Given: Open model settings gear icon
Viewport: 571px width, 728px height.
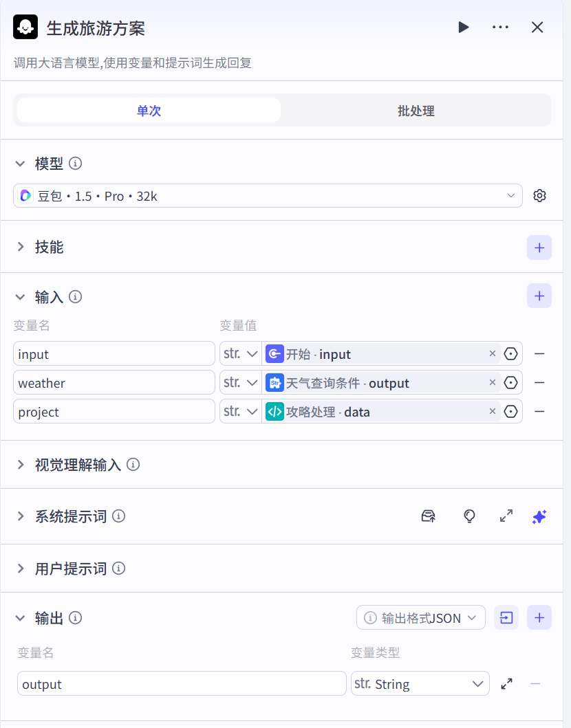Looking at the screenshot, I should (x=539, y=196).
